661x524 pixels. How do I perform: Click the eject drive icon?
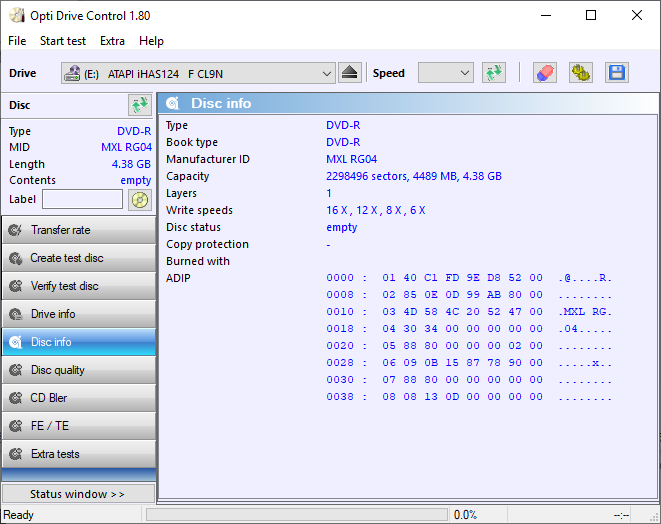349,73
